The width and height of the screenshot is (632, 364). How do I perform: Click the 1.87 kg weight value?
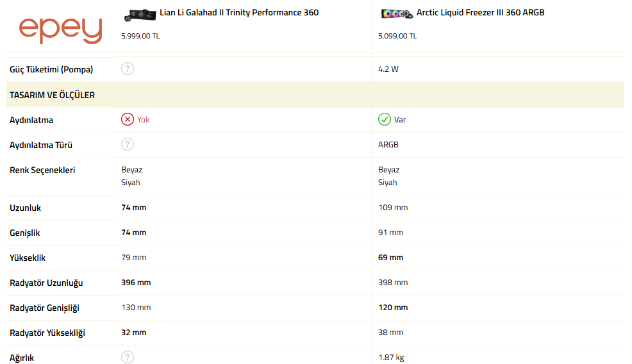click(391, 358)
